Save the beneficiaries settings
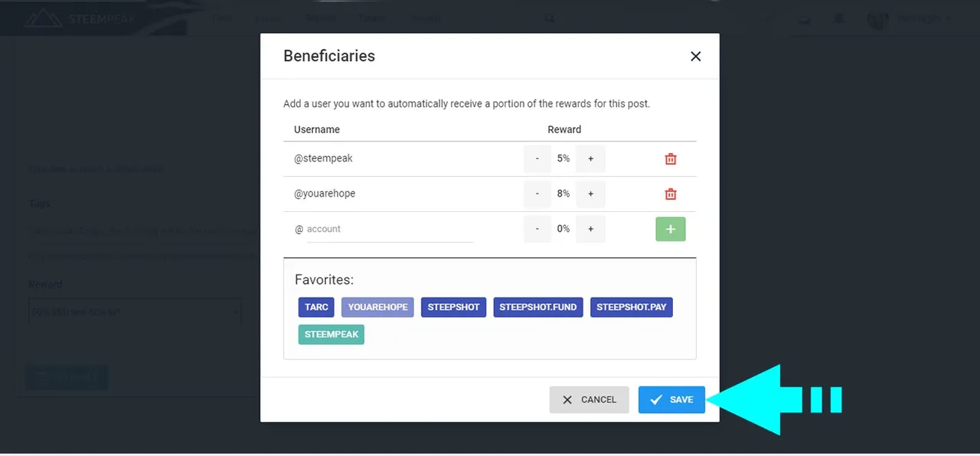The width and height of the screenshot is (980, 456). [x=671, y=399]
